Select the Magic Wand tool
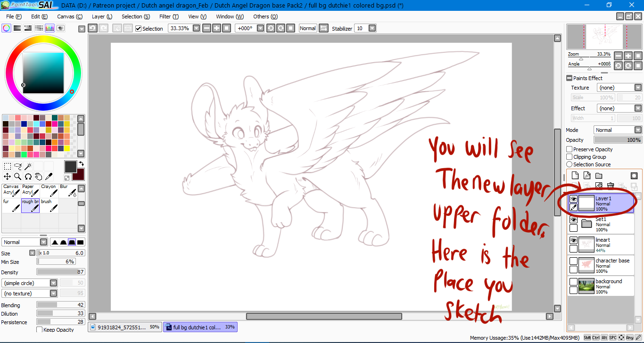The width and height of the screenshot is (644, 343). (28, 166)
